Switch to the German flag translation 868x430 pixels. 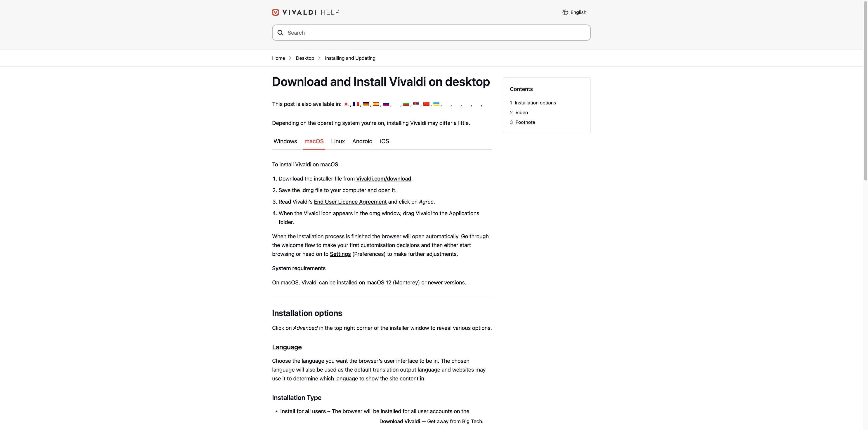click(366, 104)
